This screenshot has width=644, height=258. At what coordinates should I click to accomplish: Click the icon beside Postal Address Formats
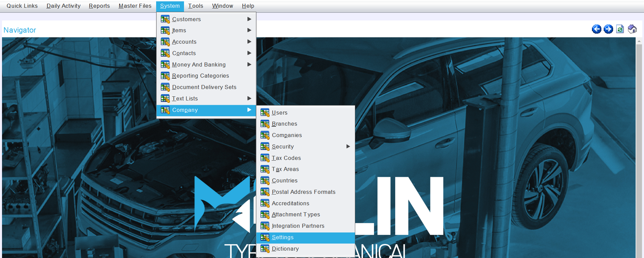[265, 192]
